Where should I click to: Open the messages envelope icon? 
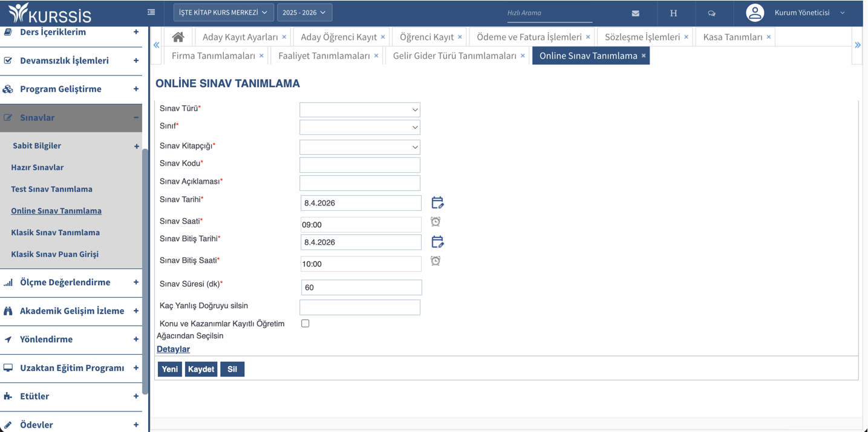635,13
